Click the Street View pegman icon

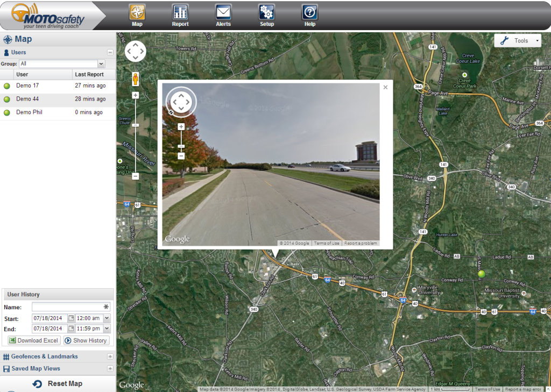tap(136, 79)
